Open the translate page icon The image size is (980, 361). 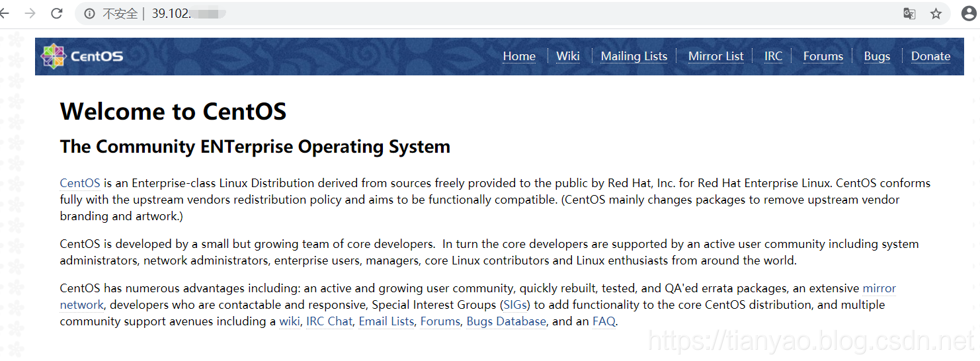pos(910,14)
